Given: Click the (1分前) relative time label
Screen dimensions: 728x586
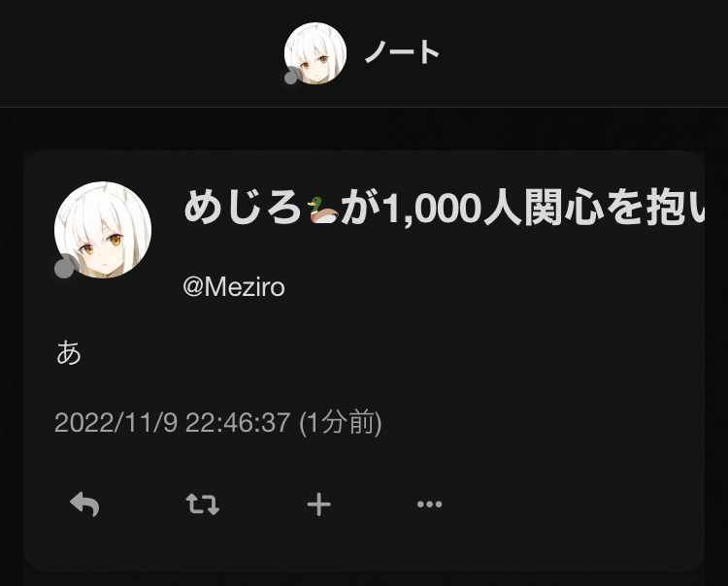Looking at the screenshot, I should coord(341,423).
